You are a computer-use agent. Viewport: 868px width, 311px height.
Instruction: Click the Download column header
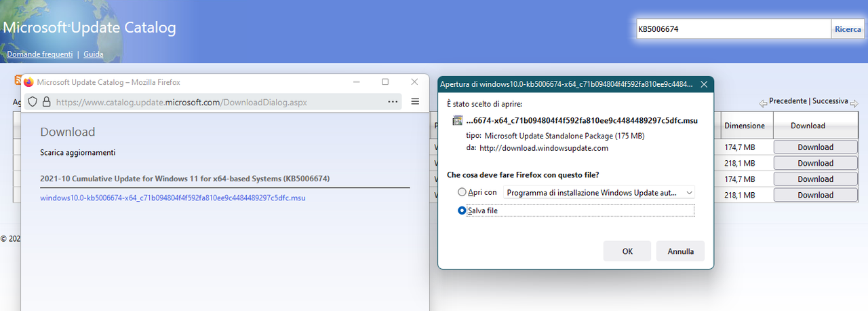[x=808, y=126]
